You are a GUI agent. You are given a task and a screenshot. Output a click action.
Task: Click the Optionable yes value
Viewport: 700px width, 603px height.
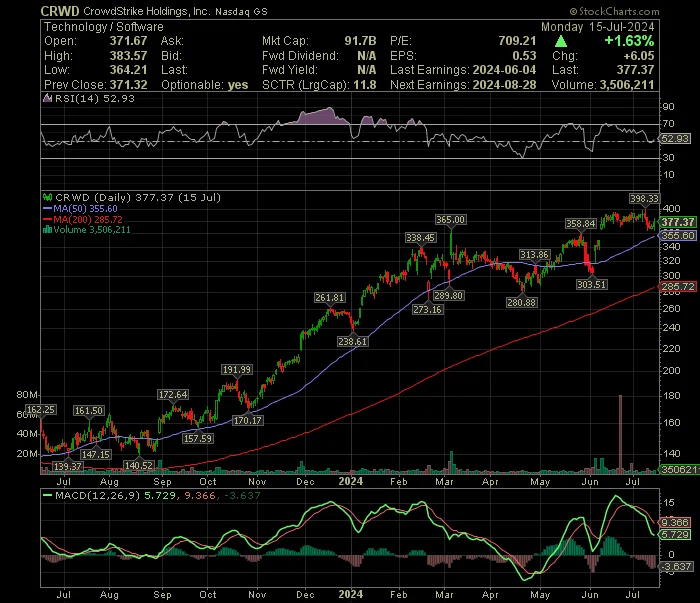[238, 85]
